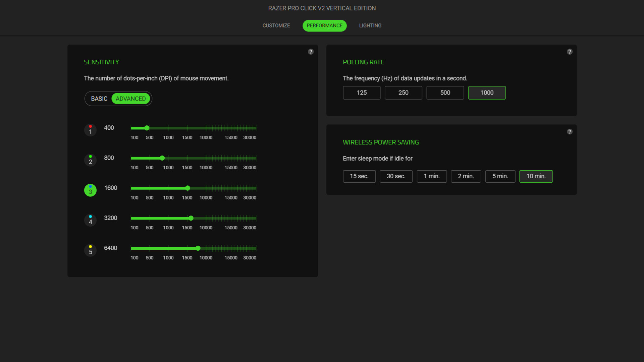Select DPI stage 2
This screenshot has height=362, width=644.
(90, 160)
